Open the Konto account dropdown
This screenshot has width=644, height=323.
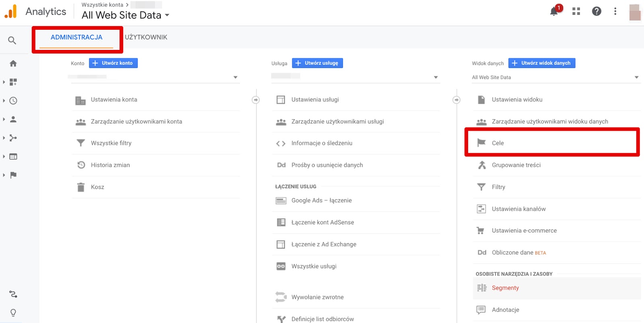coord(155,77)
